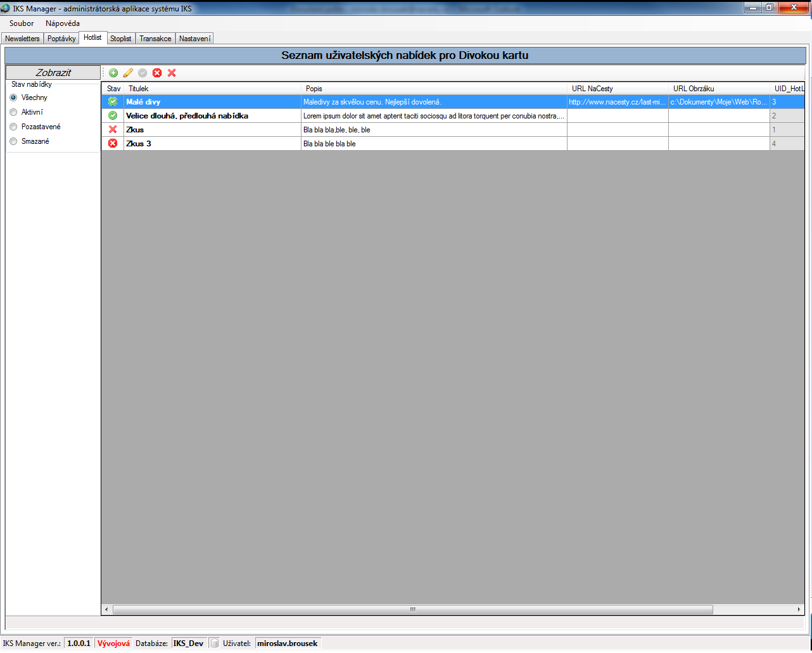Click the horizontal scrollbar left arrow
This screenshot has width=812, height=653.
[106, 609]
